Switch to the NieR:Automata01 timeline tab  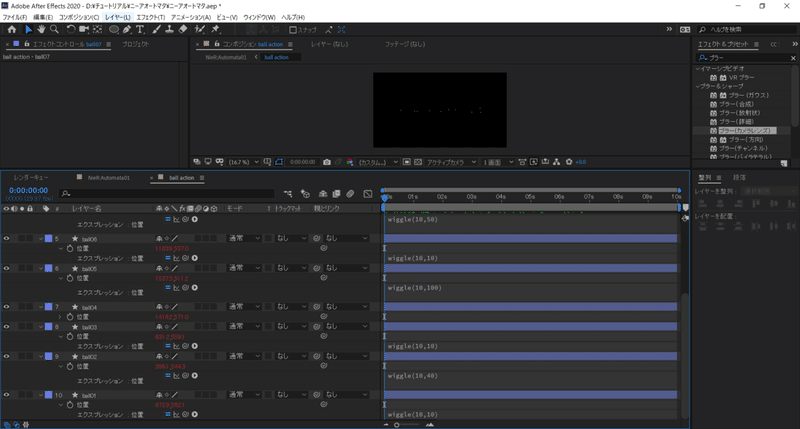tap(109, 178)
